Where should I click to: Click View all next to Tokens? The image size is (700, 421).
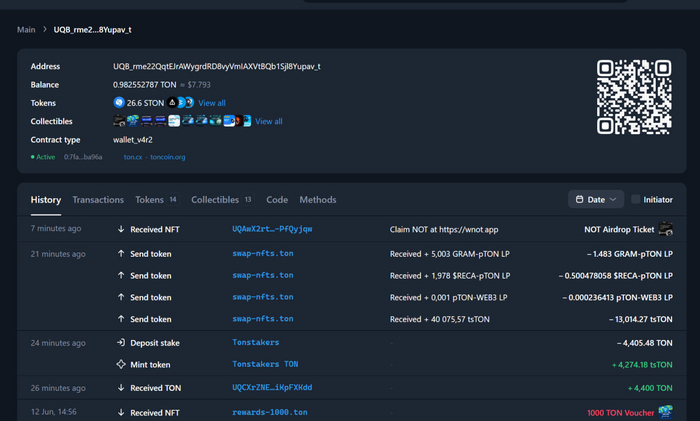pos(211,103)
